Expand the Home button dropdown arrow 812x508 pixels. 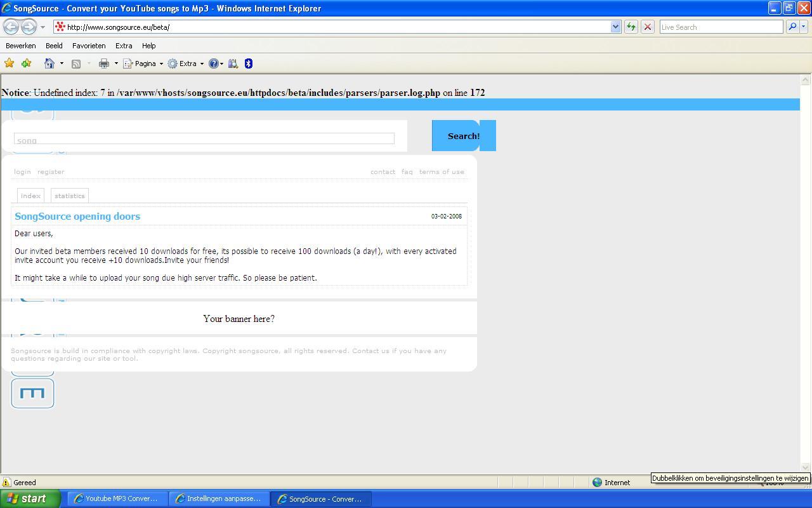pyautogui.click(x=62, y=63)
